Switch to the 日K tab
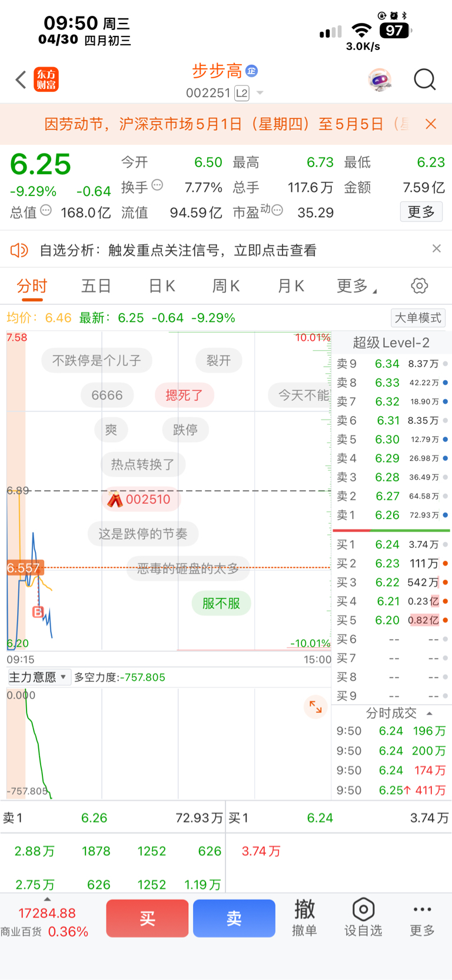Viewport: 452px width, 980px height. pos(161,287)
